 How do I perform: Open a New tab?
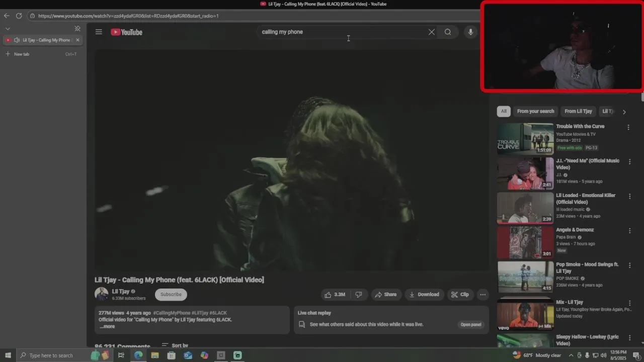coord(42,54)
